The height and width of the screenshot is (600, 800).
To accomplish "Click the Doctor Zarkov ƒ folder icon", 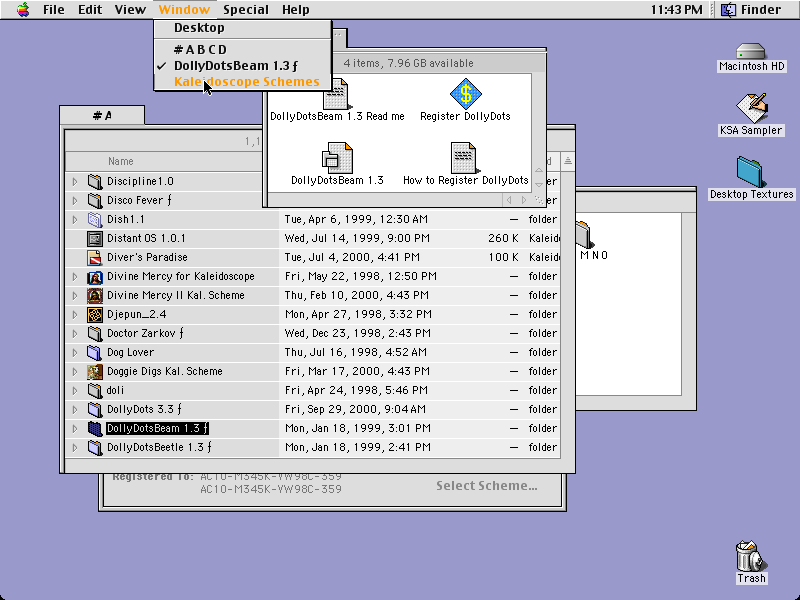I will [x=94, y=333].
